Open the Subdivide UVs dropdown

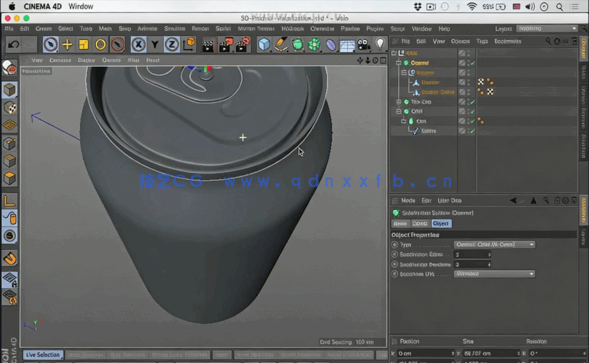(x=494, y=274)
